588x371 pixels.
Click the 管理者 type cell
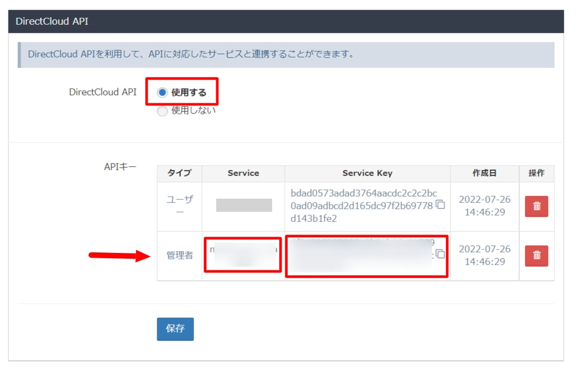[x=180, y=256]
